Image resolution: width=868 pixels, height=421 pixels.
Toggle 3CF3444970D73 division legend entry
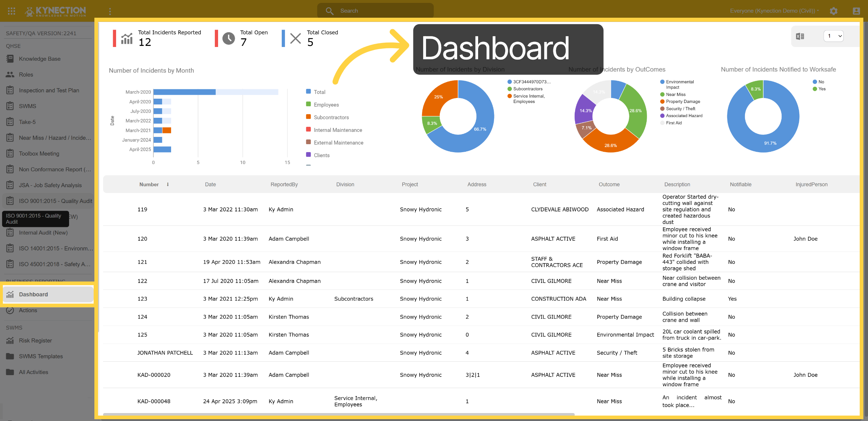pyautogui.click(x=529, y=82)
